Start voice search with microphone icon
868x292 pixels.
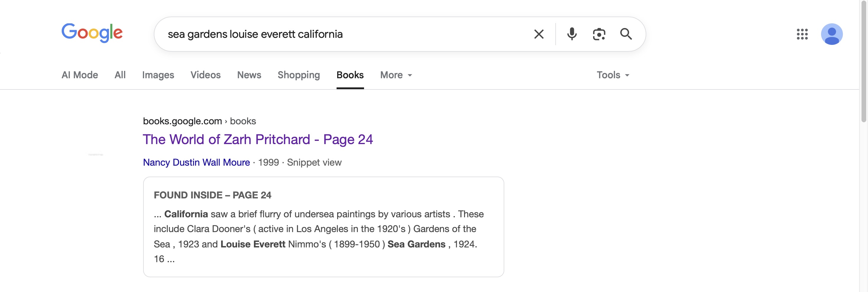572,34
